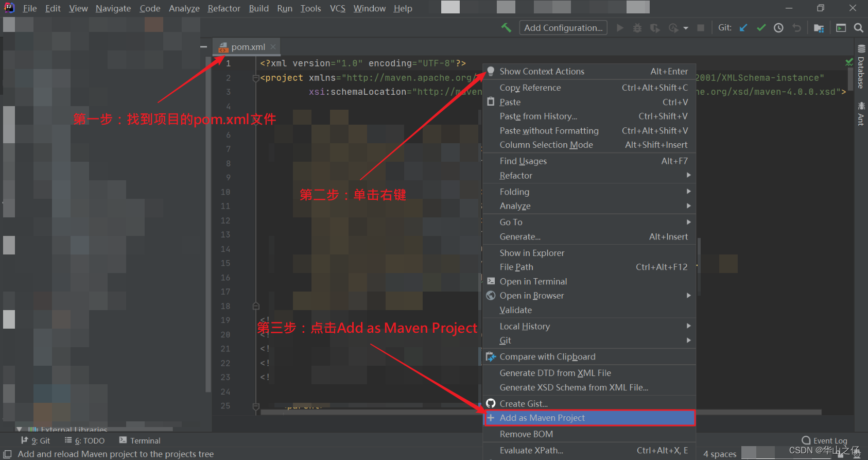868x460 pixels.
Task: Choose Find Usages
Action: point(589,161)
